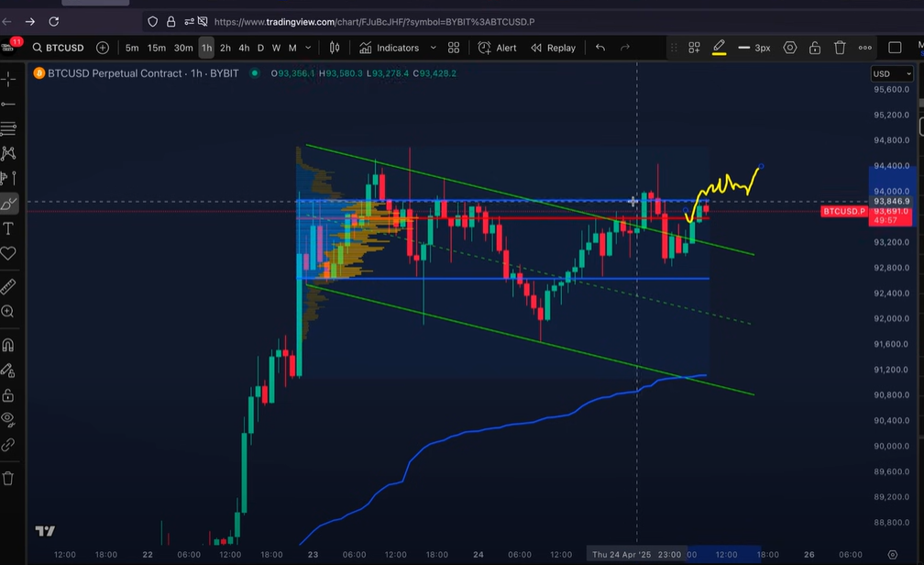Switch to weekly (W) timeframe
Image resolution: width=924 pixels, height=565 pixels.
[x=277, y=48]
